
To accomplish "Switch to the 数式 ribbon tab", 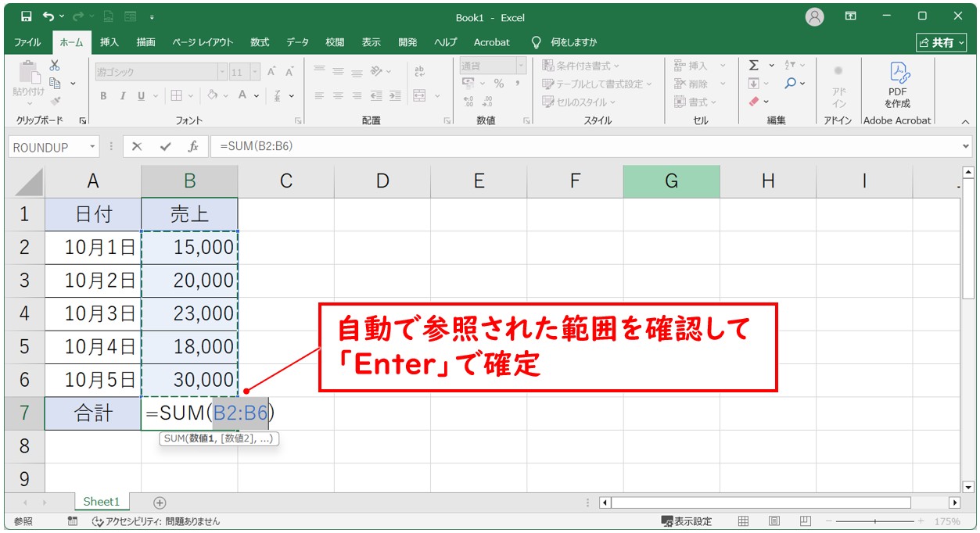I will tap(260, 42).
